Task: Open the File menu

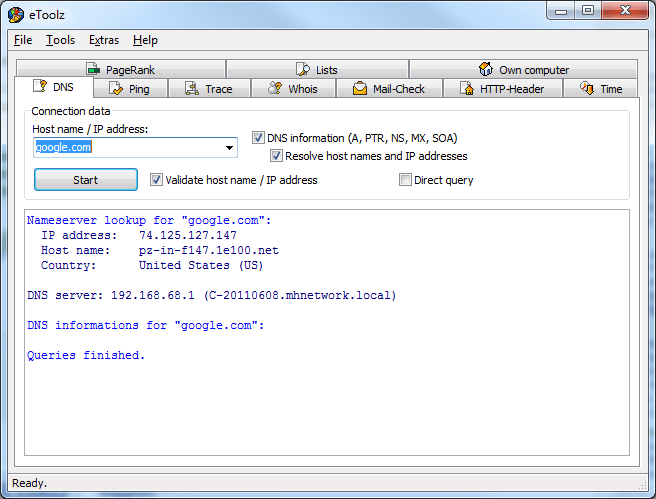Action: click(23, 40)
